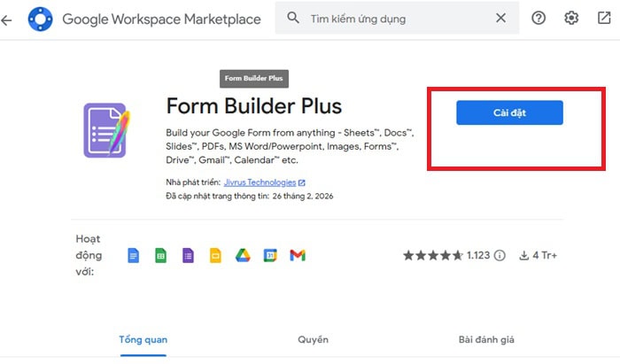The width and height of the screenshot is (620, 364).
Task: Click the Google Calendar icon
Action: pos(269,255)
